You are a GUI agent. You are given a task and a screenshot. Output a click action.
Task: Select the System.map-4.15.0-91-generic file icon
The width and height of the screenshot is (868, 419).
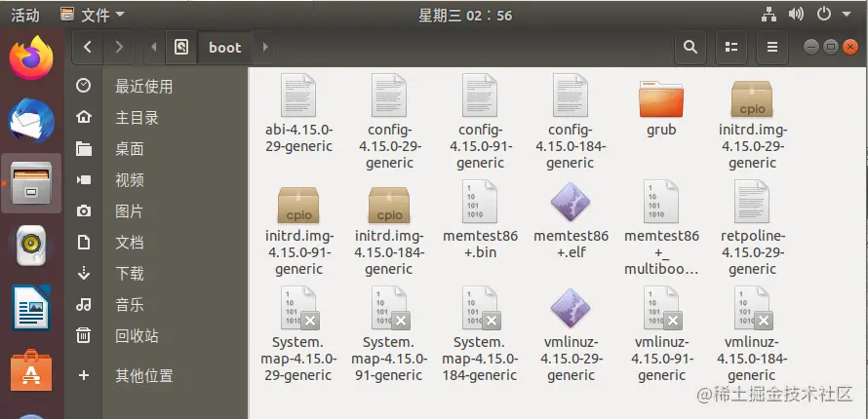(390, 307)
